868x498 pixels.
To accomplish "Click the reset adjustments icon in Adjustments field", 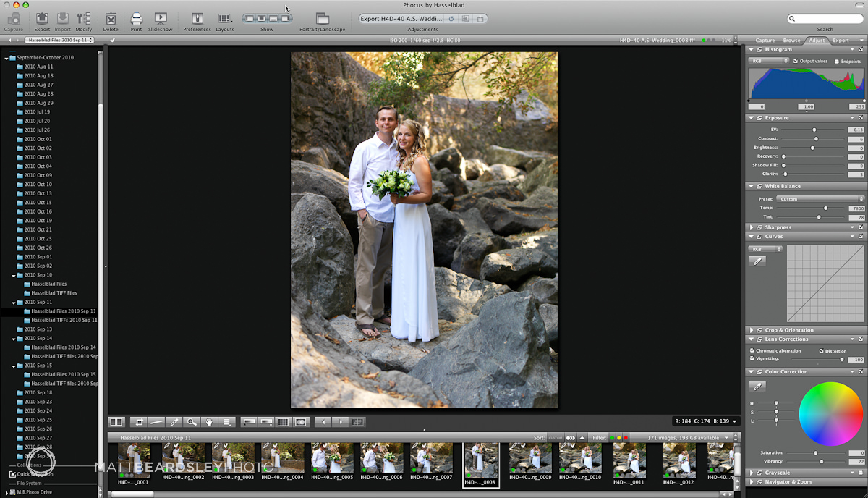I will [451, 19].
